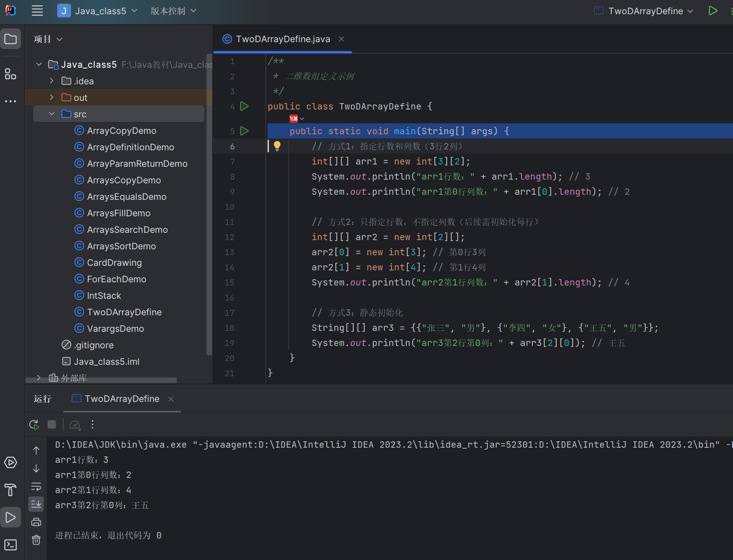Show more tool windows
Viewport: 733px width, 560px height.
pos(11,101)
